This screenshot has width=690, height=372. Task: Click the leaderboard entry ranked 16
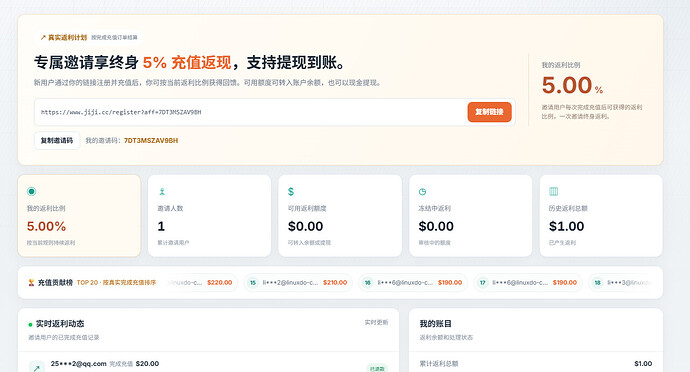click(413, 283)
